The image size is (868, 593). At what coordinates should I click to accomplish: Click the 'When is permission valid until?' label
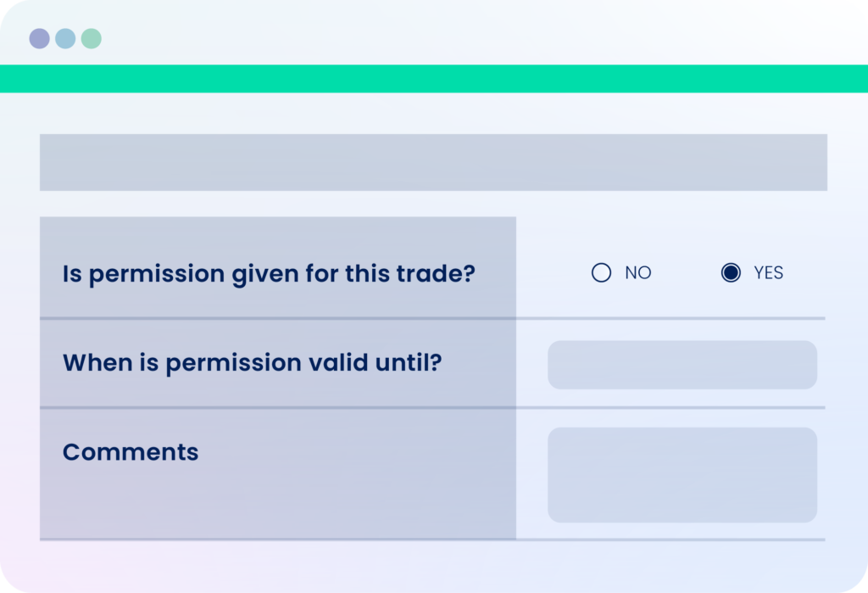[253, 363]
